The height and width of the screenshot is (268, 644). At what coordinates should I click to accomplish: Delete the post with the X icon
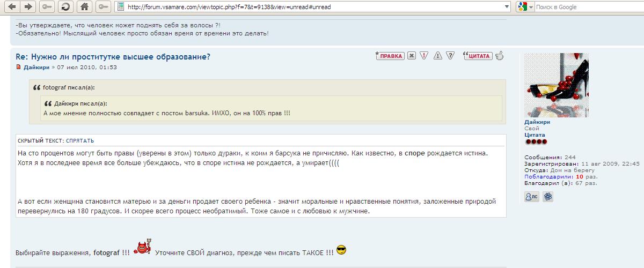[412, 55]
